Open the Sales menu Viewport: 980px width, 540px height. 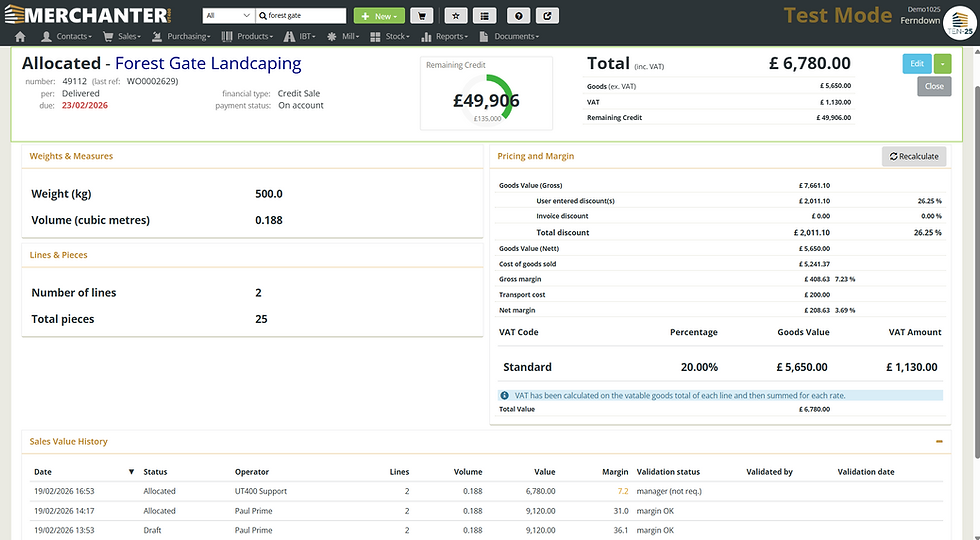click(122, 36)
